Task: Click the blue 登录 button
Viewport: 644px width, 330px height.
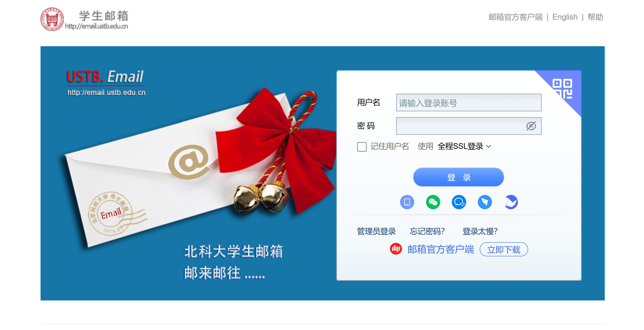Action: 458,177
